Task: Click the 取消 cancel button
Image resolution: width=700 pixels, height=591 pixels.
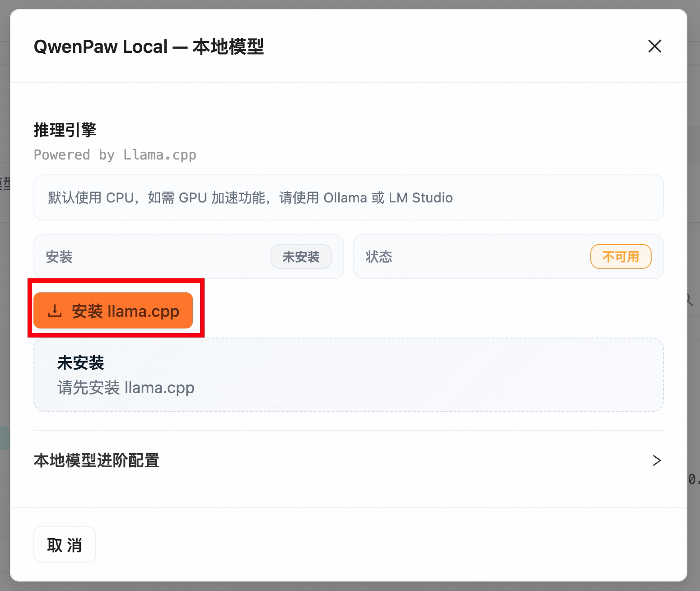Action: coord(65,545)
